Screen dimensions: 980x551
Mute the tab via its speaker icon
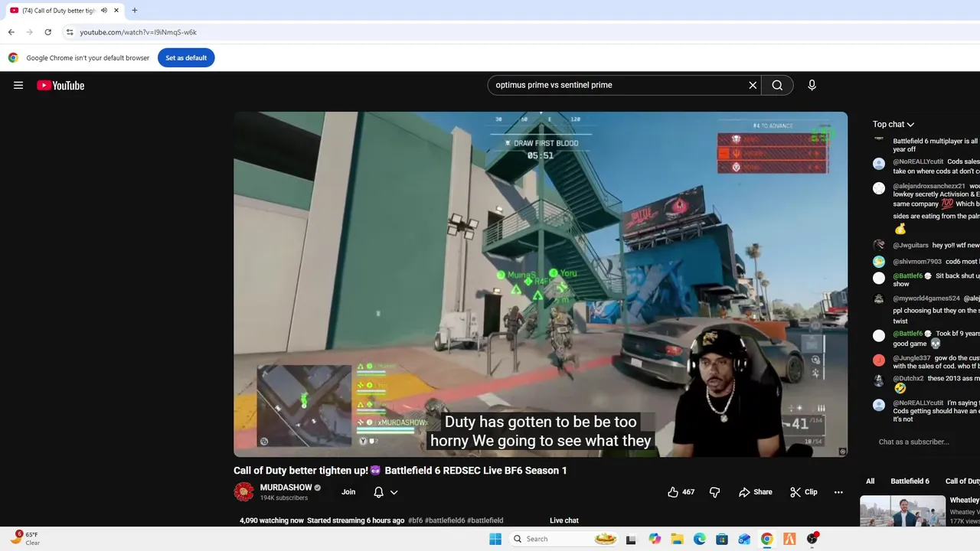[x=104, y=11]
